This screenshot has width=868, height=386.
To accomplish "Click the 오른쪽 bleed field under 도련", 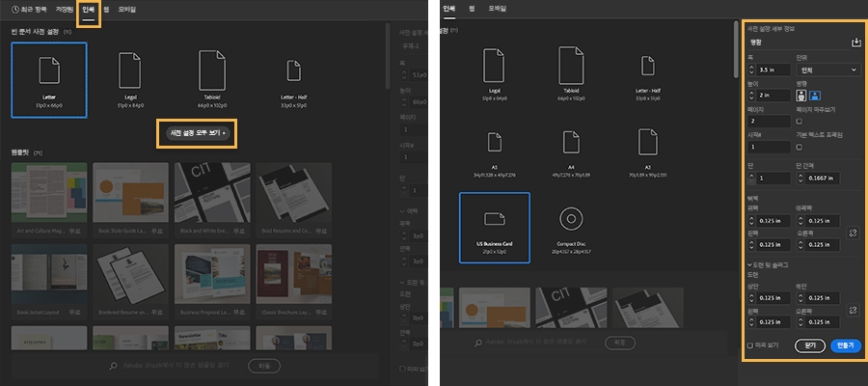I will 822,321.
